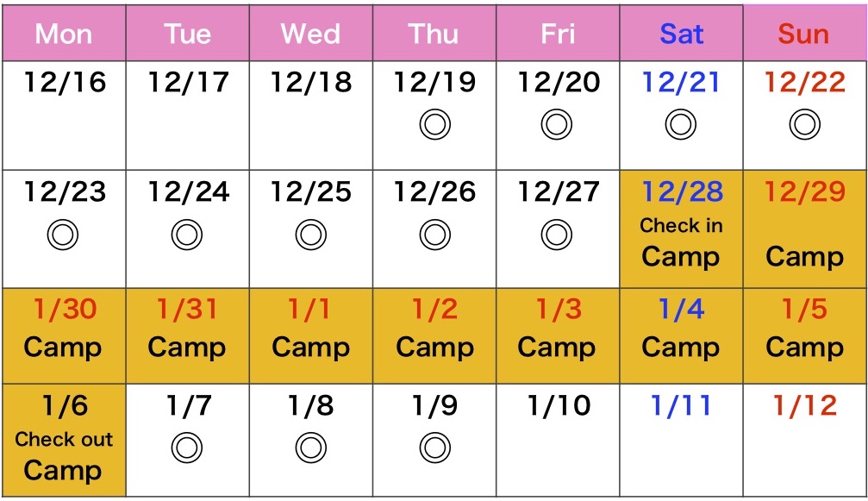Viewport: 868px width, 501px height.
Task: Click the empty 1/10 date cell
Action: pos(558,440)
